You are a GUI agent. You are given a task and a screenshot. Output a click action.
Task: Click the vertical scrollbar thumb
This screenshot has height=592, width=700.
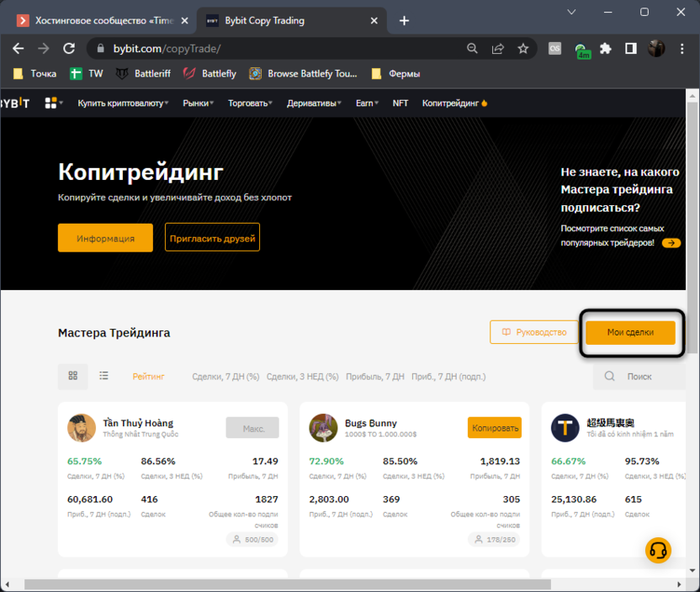[x=692, y=228]
